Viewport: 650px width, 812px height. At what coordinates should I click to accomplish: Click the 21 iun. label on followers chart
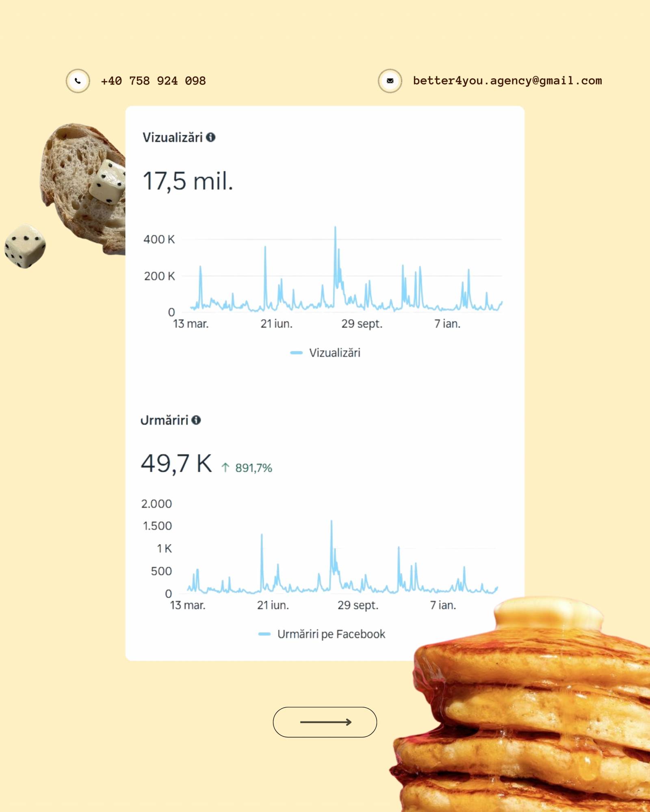pyautogui.click(x=273, y=605)
